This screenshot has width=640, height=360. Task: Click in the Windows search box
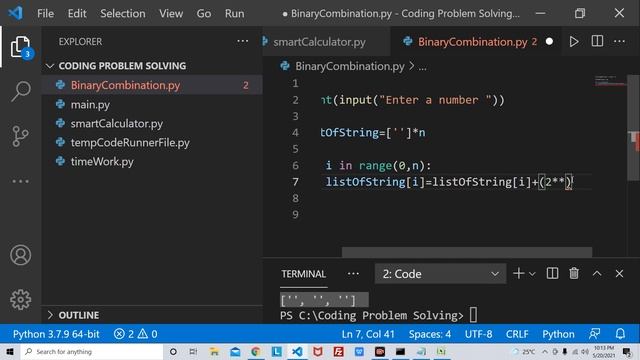click(x=92, y=351)
